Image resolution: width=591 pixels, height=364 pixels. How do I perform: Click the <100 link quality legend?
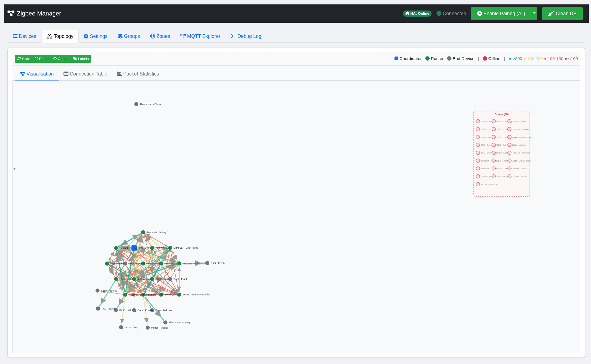tap(571, 59)
